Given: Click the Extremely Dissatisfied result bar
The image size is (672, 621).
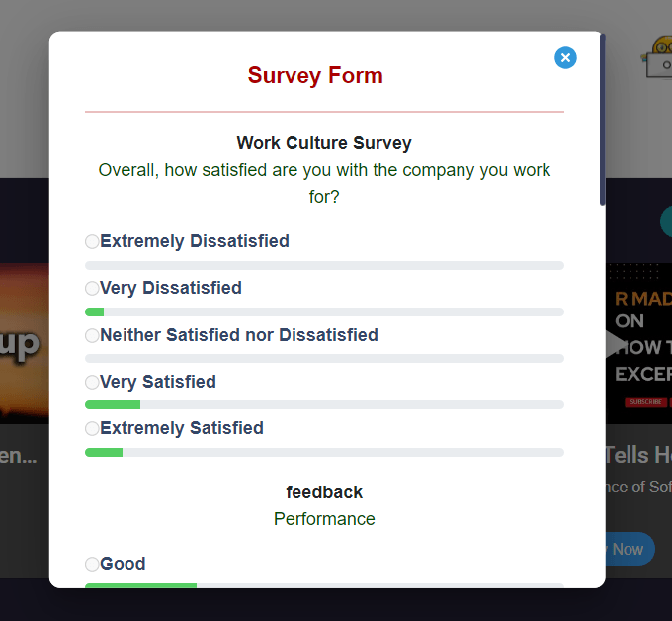Looking at the screenshot, I should click(x=324, y=265).
